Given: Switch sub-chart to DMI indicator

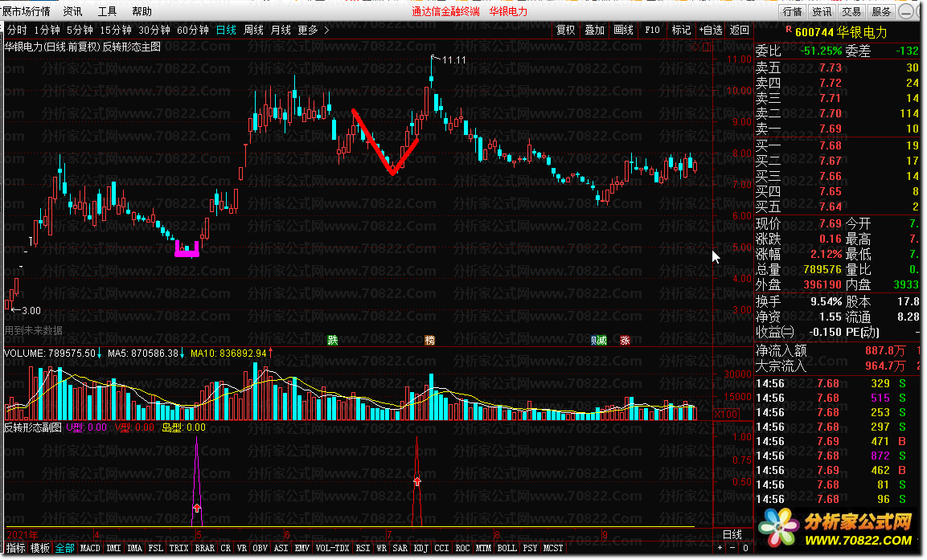Looking at the screenshot, I should (113, 548).
